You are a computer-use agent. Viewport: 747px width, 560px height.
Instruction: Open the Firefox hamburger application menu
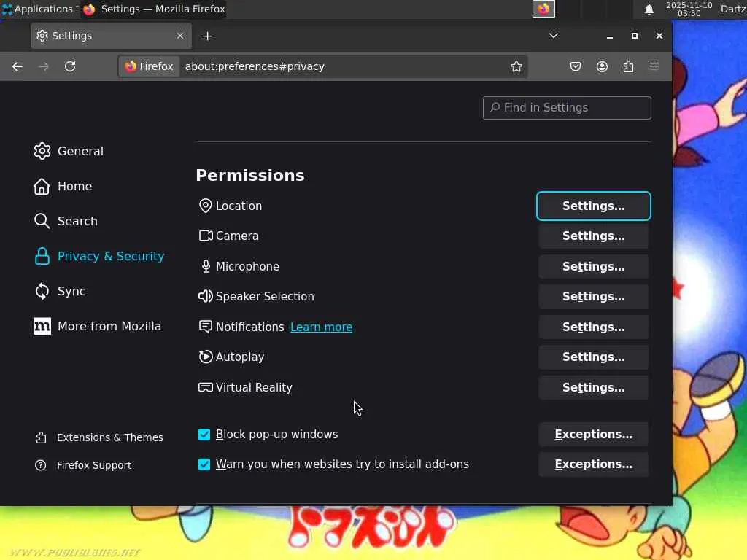click(654, 66)
